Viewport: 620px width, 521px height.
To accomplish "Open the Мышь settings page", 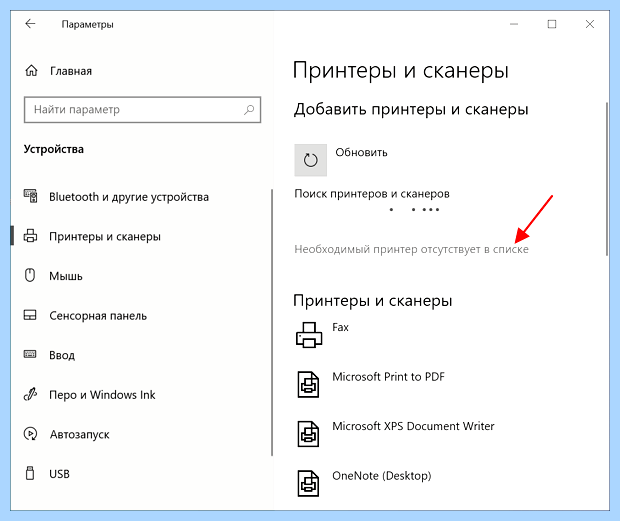I will (x=66, y=276).
